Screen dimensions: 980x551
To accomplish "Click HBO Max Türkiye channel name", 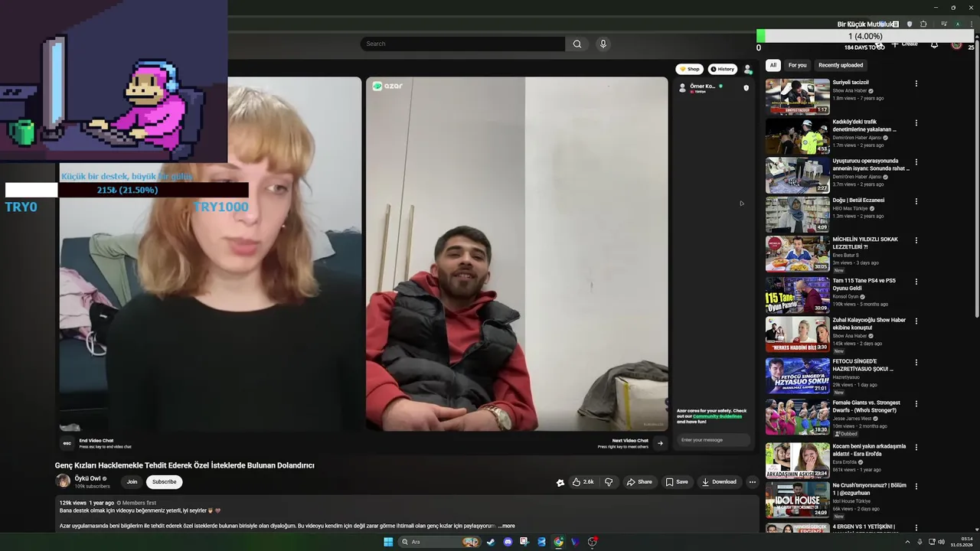I will click(850, 208).
